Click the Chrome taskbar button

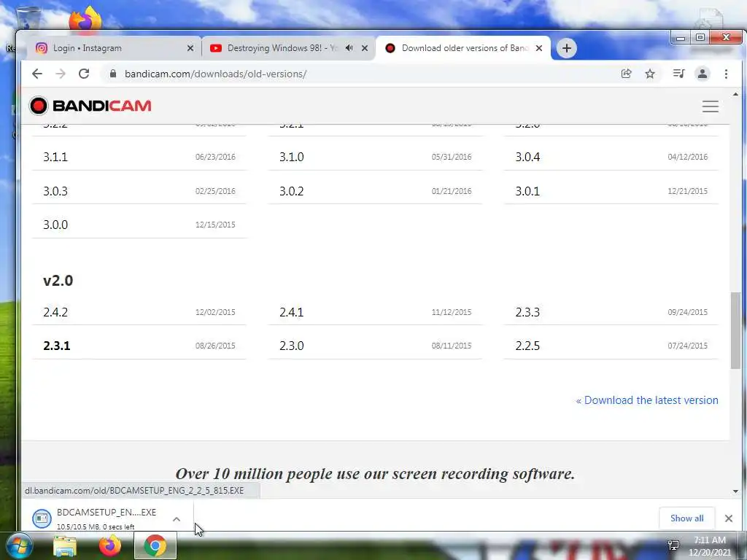[155, 545]
